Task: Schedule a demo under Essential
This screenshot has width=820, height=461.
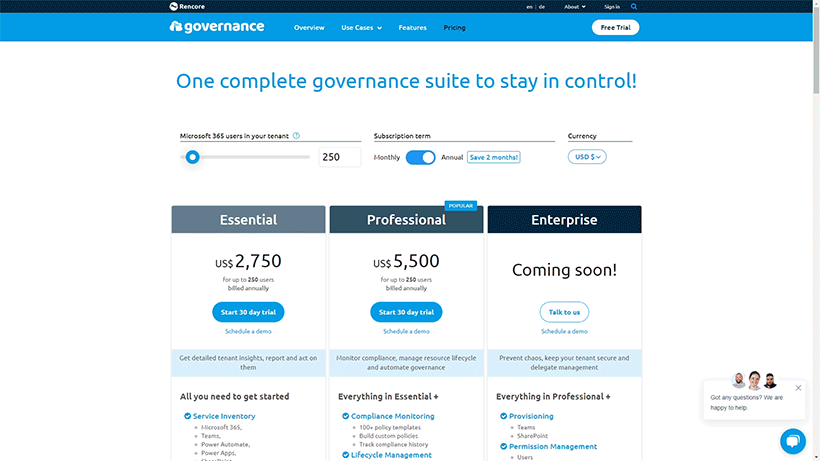Action: click(x=248, y=331)
